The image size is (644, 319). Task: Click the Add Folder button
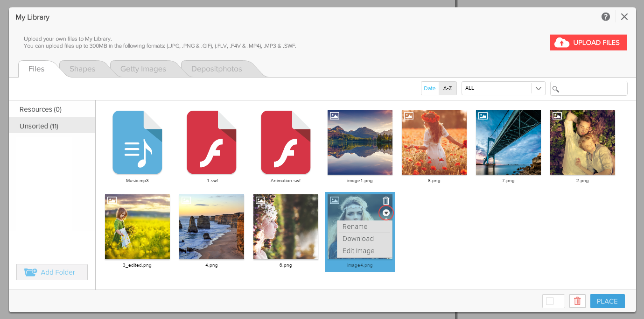point(52,272)
